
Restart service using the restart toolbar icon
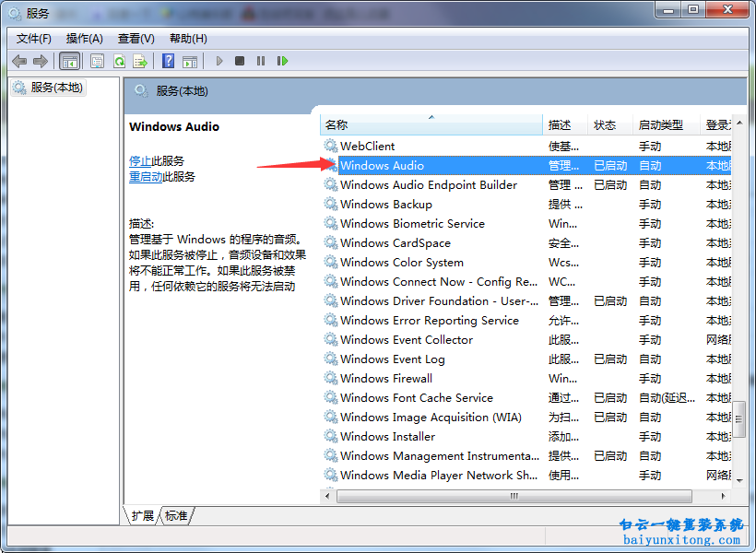(282, 61)
